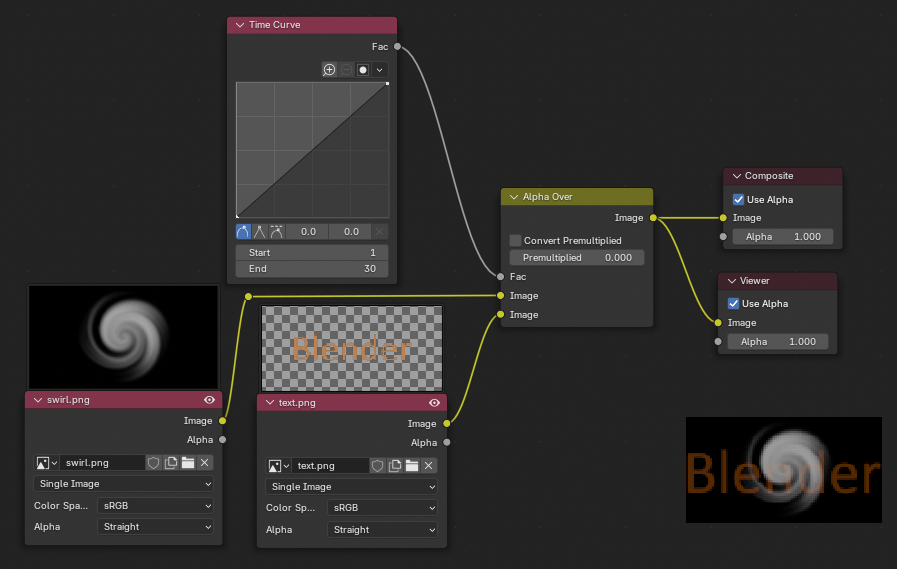Open image file for swirl.png node
Viewport: 897px width, 569px height.
(x=188, y=463)
